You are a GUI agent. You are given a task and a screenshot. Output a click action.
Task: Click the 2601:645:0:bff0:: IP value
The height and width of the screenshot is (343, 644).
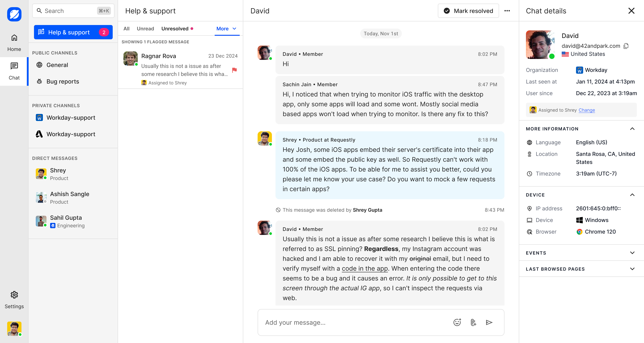tap(598, 208)
